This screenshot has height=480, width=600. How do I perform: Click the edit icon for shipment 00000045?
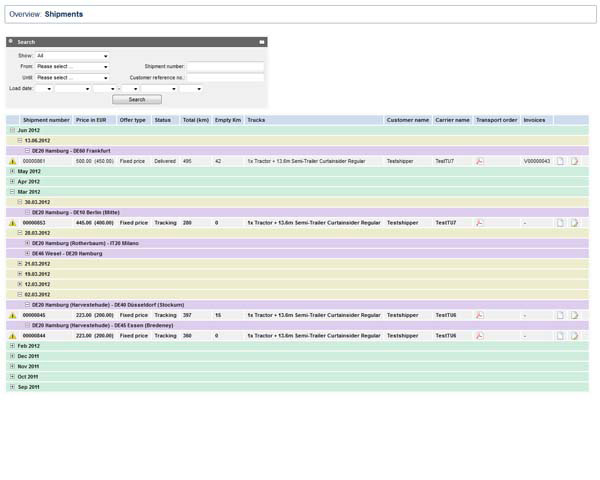575,315
